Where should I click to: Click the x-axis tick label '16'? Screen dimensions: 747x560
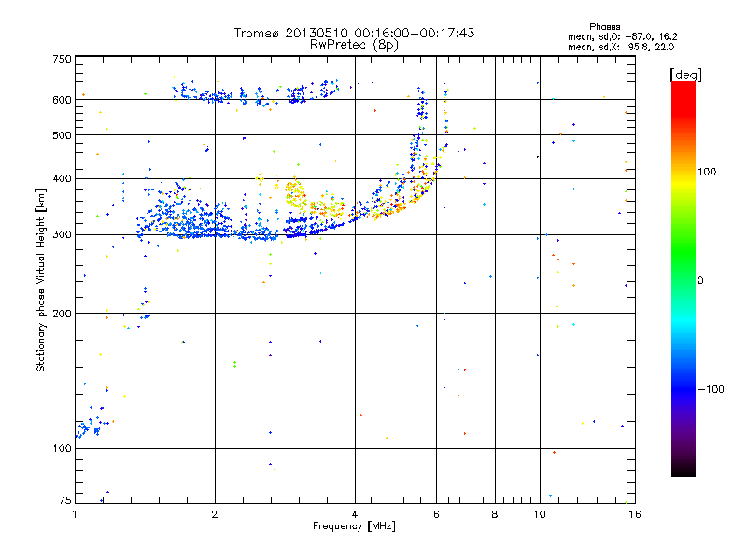pyautogui.click(x=635, y=514)
